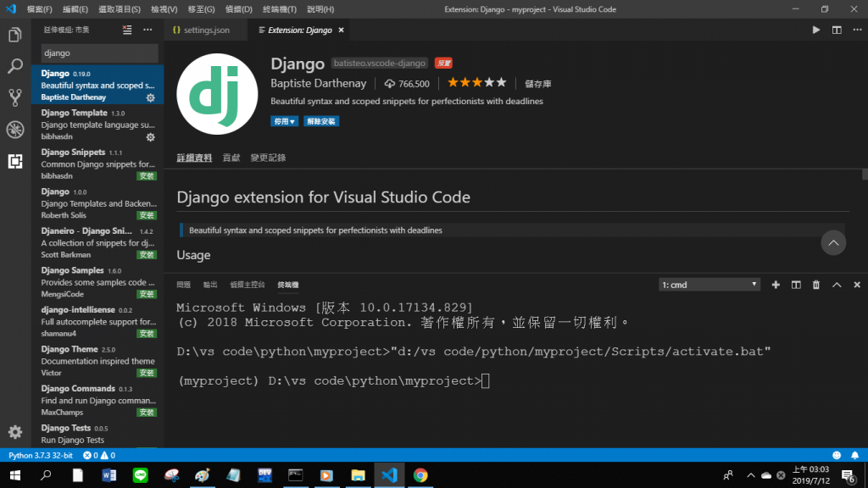Click the 解除安裝 uninstall button
The height and width of the screenshot is (488, 868).
coord(321,121)
